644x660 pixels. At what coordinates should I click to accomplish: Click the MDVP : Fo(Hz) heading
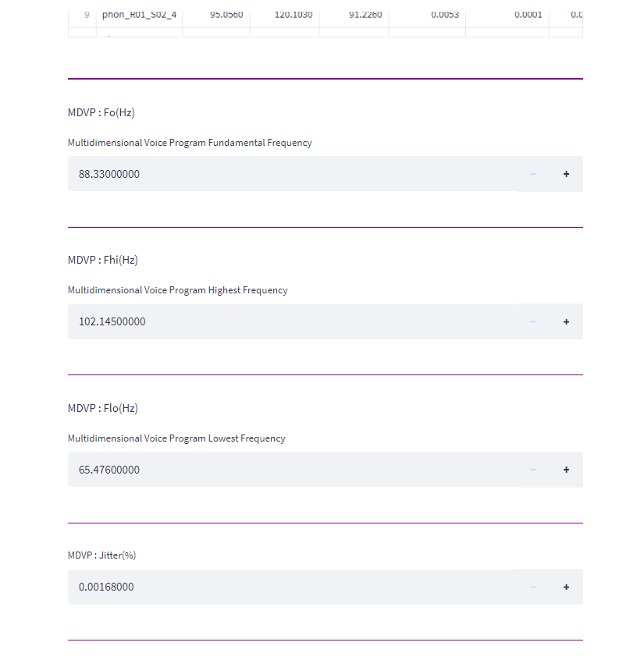tap(101, 112)
